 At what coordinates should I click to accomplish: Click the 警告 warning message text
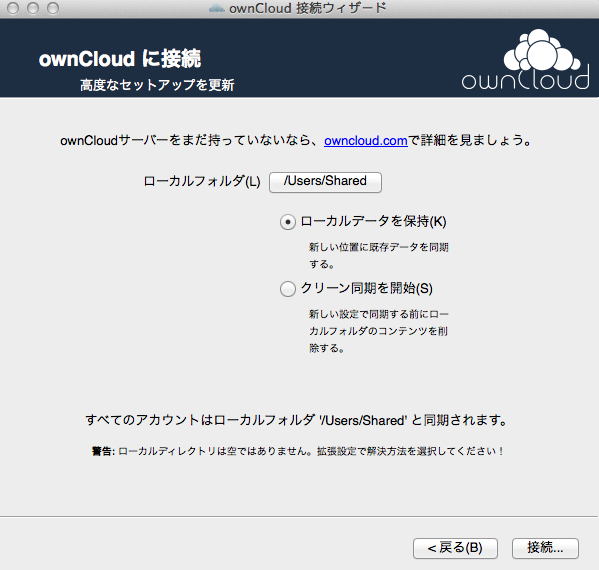(x=298, y=451)
